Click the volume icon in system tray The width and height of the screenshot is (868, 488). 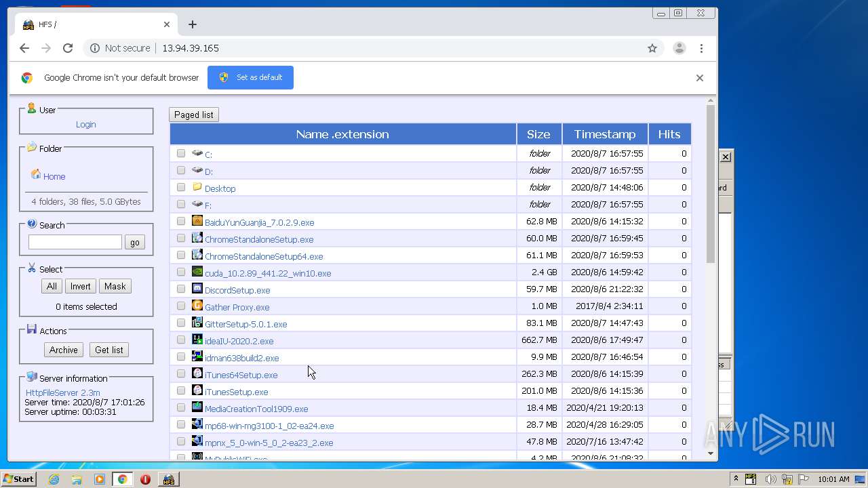click(x=770, y=479)
